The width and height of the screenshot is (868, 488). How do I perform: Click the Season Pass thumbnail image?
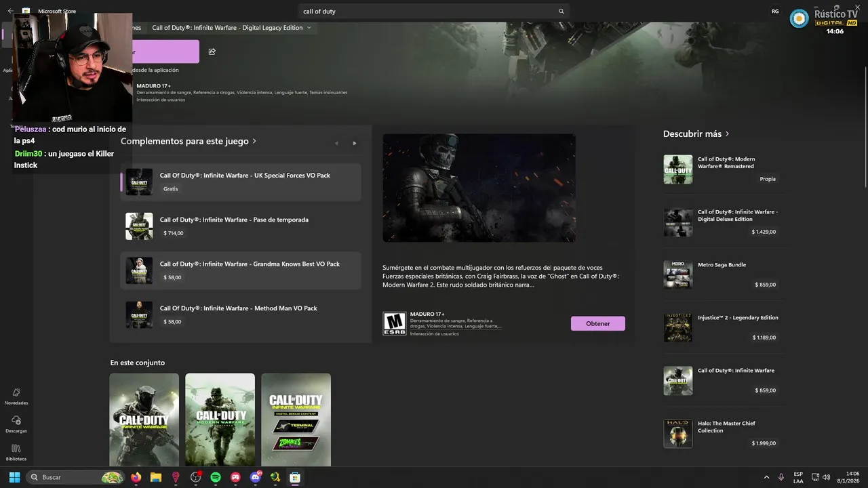pos(139,226)
